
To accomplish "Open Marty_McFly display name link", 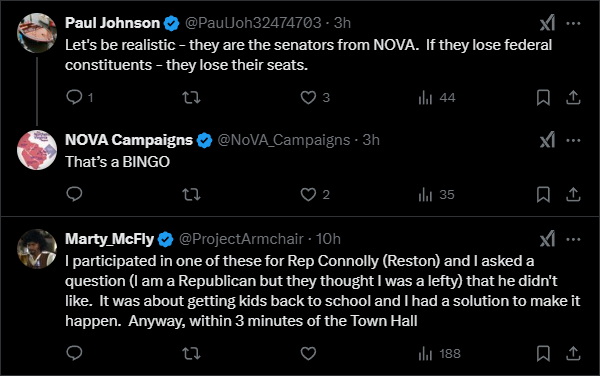I will tap(109, 239).
